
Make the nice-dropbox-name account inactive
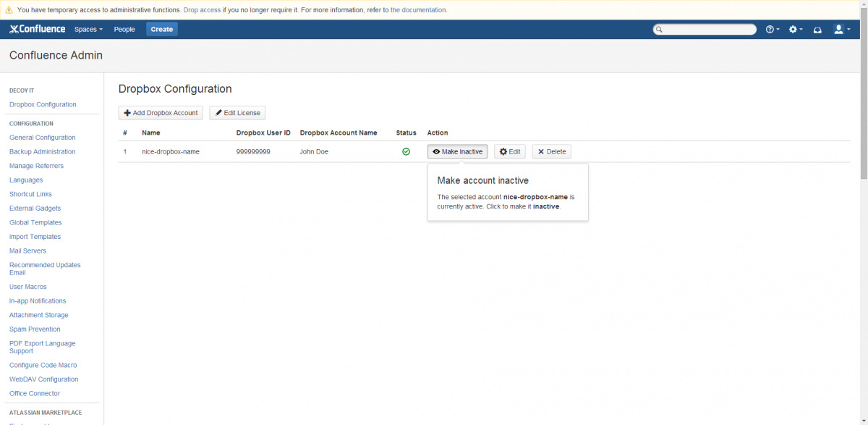pos(458,151)
